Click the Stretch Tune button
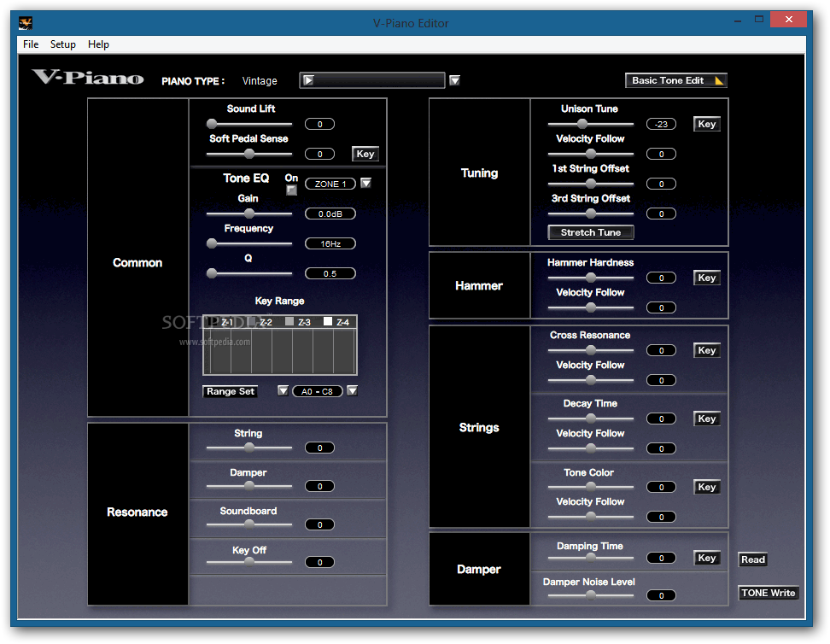The width and height of the screenshot is (830, 644). point(591,232)
